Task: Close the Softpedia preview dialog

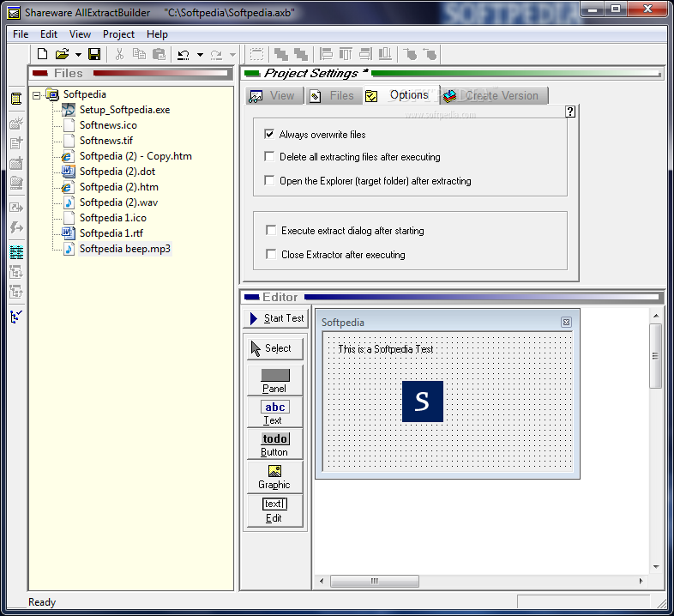Action: [566, 323]
